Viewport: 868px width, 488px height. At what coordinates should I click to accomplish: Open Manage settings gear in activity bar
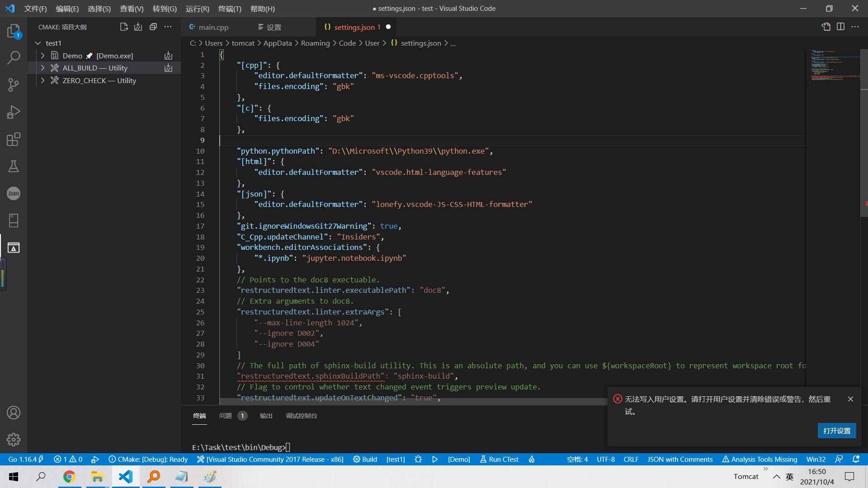click(14, 439)
